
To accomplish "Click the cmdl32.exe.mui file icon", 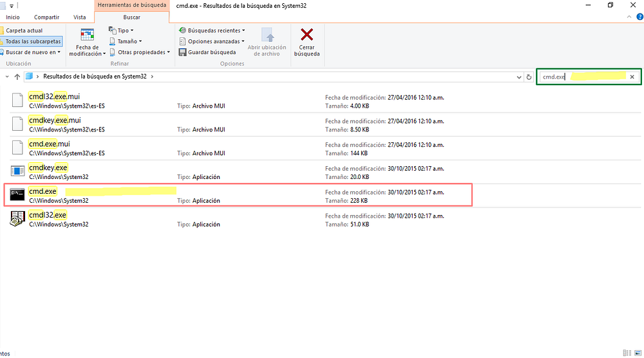I will 17,100.
